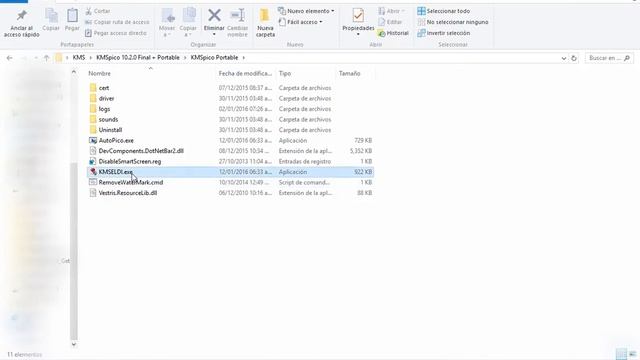Click the navigation pane scrollbar up arrow

point(74,72)
